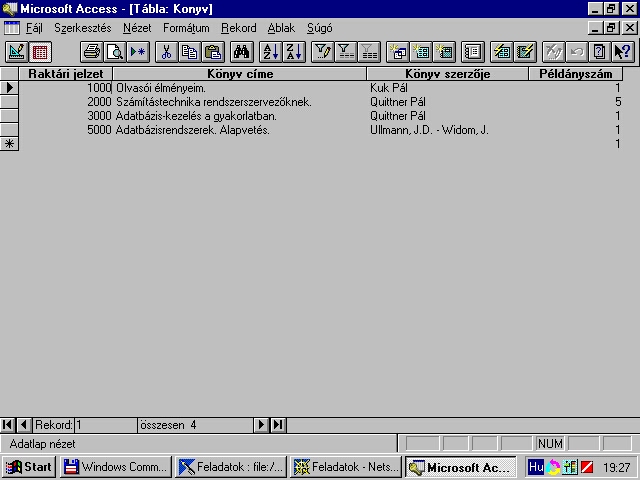Open the Nézet menu
640x480 pixels.
[x=137, y=28]
